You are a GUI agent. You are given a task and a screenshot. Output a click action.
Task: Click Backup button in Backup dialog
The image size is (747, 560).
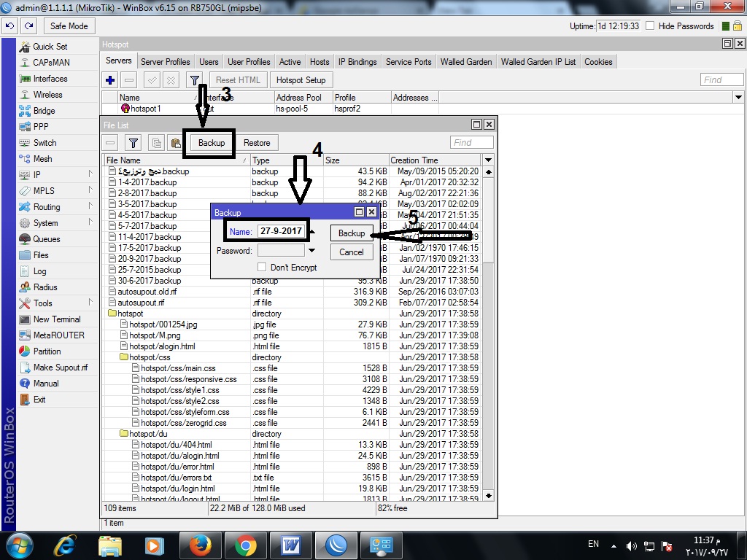click(x=352, y=233)
